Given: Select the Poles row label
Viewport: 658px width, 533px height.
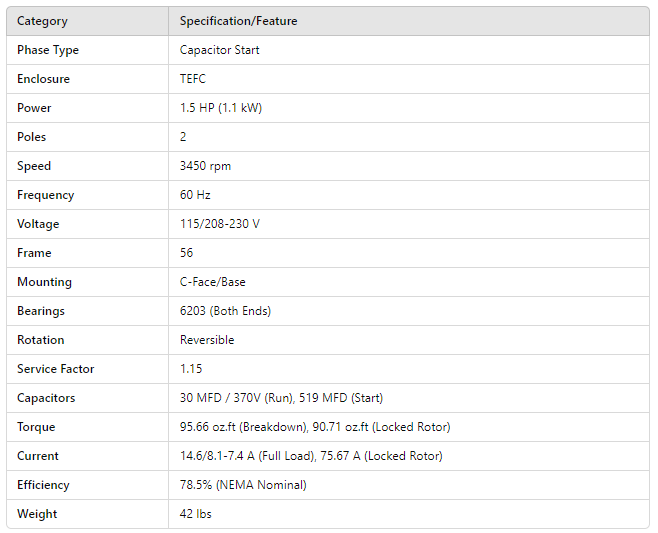Looking at the screenshot, I should (x=32, y=137).
